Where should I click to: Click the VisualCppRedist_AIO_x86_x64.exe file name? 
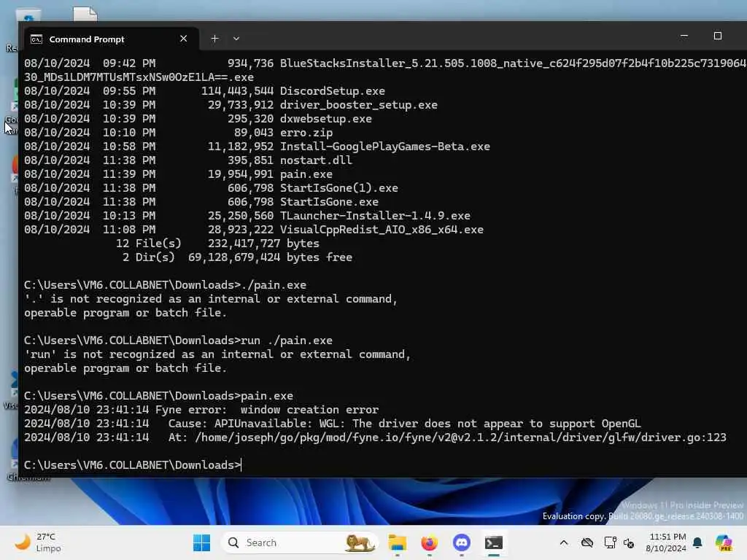[x=382, y=230]
